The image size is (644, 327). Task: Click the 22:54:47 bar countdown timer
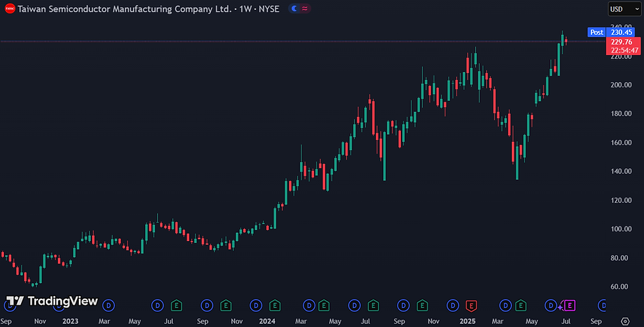(x=624, y=51)
